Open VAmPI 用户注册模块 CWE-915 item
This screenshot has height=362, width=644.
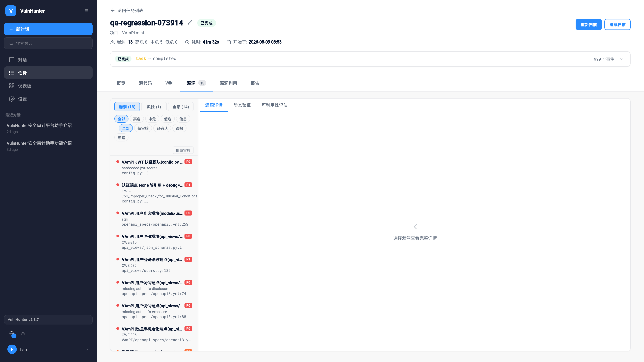[154, 242]
